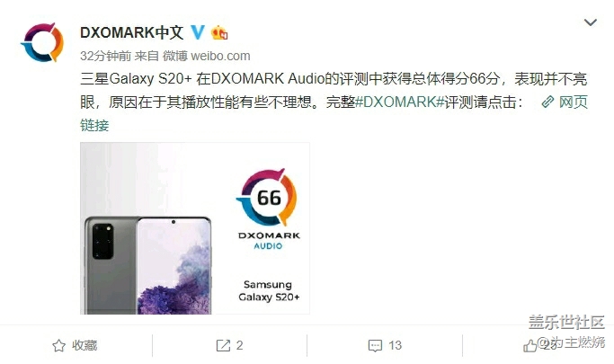
Task: Click the membership crown badge icon
Action: 219,32
